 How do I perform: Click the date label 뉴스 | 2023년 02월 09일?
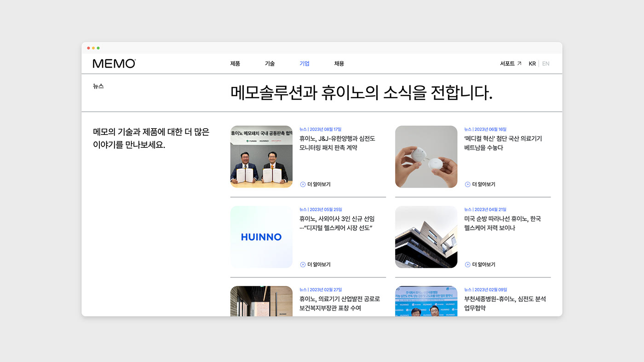486,290
